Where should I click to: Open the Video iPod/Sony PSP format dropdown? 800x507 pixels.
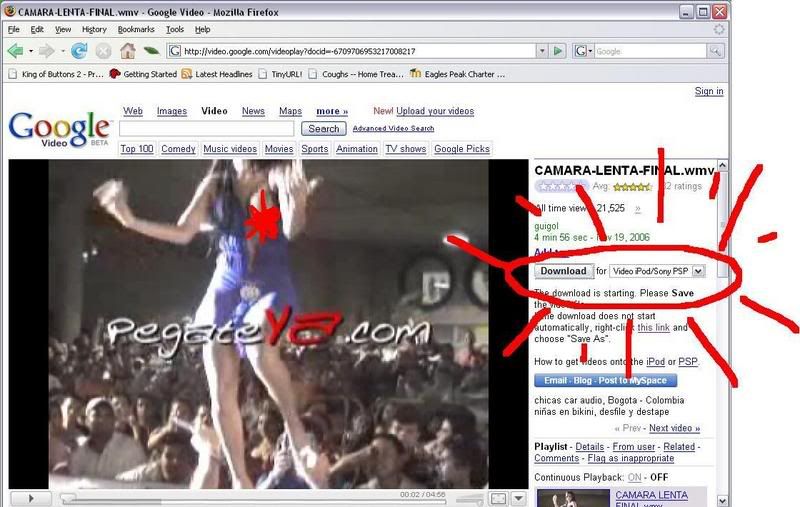tap(658, 271)
